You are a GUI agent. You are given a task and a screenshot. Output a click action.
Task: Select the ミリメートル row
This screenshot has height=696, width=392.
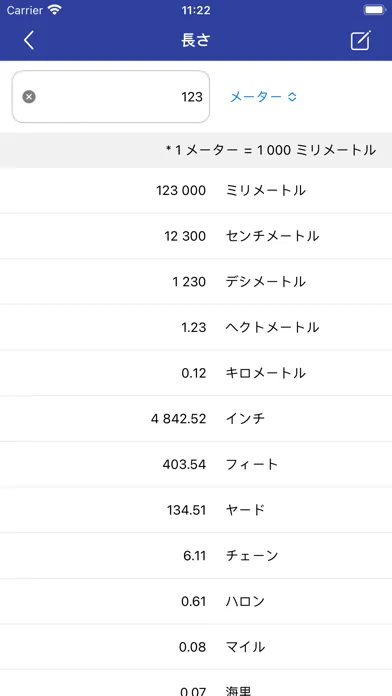tap(196, 190)
